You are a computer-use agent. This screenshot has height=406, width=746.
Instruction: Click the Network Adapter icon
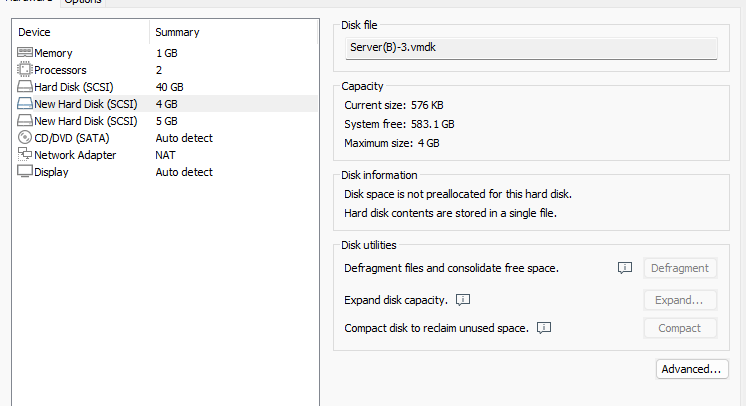pos(25,154)
